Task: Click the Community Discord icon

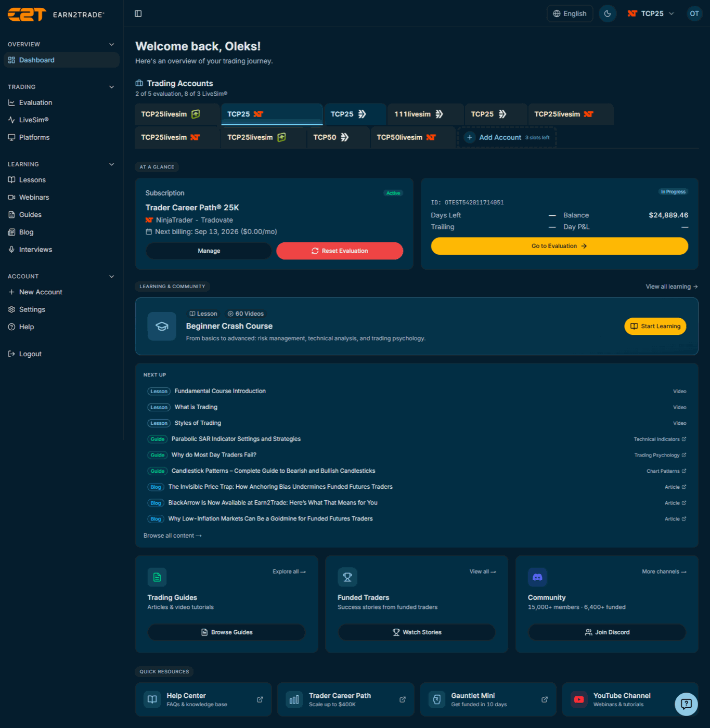Action: pyautogui.click(x=537, y=577)
